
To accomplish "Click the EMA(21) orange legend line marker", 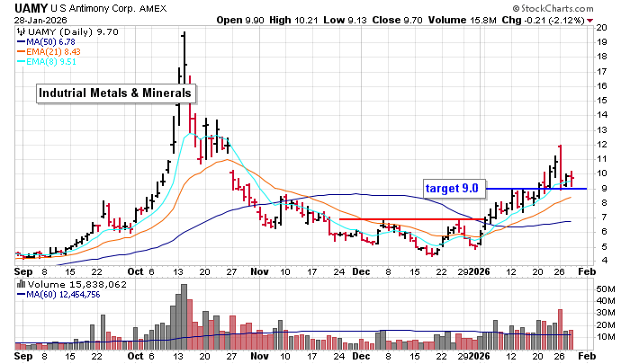I will click(21, 51).
